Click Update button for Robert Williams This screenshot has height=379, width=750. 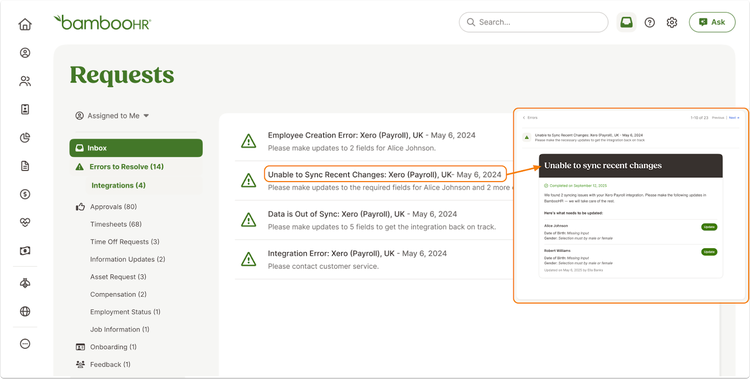pyautogui.click(x=709, y=252)
